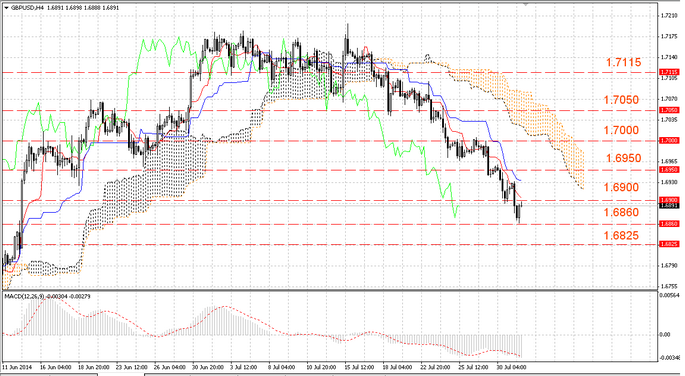The image size is (685, 376).
Task: Click the triangle icon beside GBPUSD,H4 title
Action: (x=6, y=8)
